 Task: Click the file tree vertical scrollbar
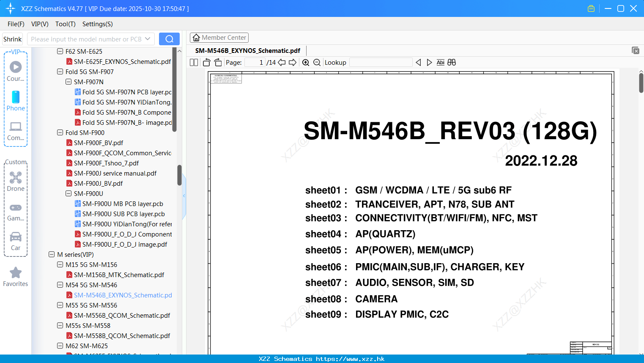point(179,175)
